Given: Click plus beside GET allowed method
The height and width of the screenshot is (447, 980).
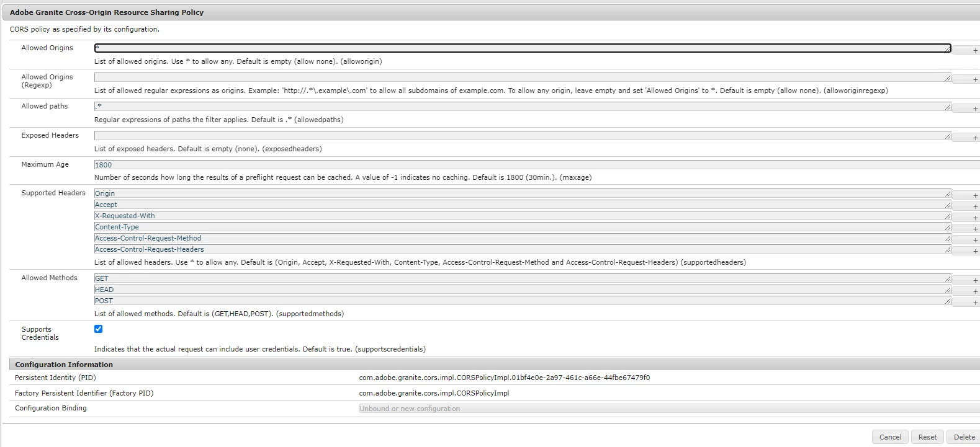Looking at the screenshot, I should (x=967, y=280).
